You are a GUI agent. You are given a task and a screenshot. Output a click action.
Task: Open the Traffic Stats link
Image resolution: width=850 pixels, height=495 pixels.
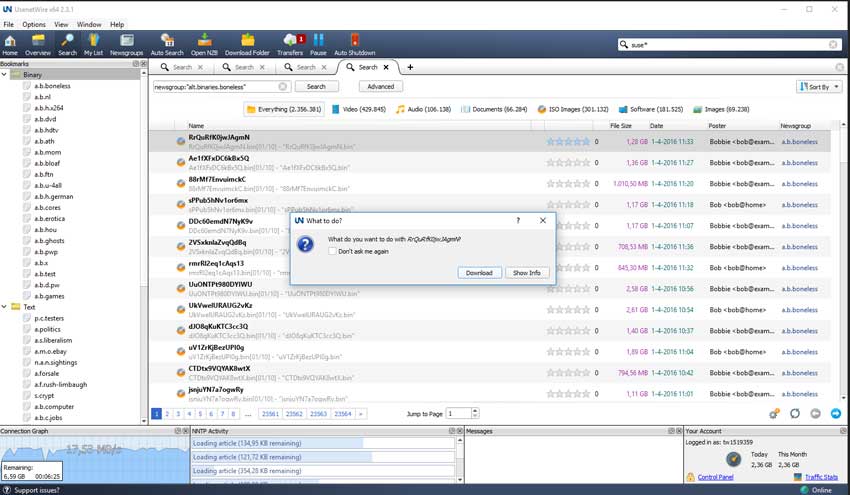821,477
